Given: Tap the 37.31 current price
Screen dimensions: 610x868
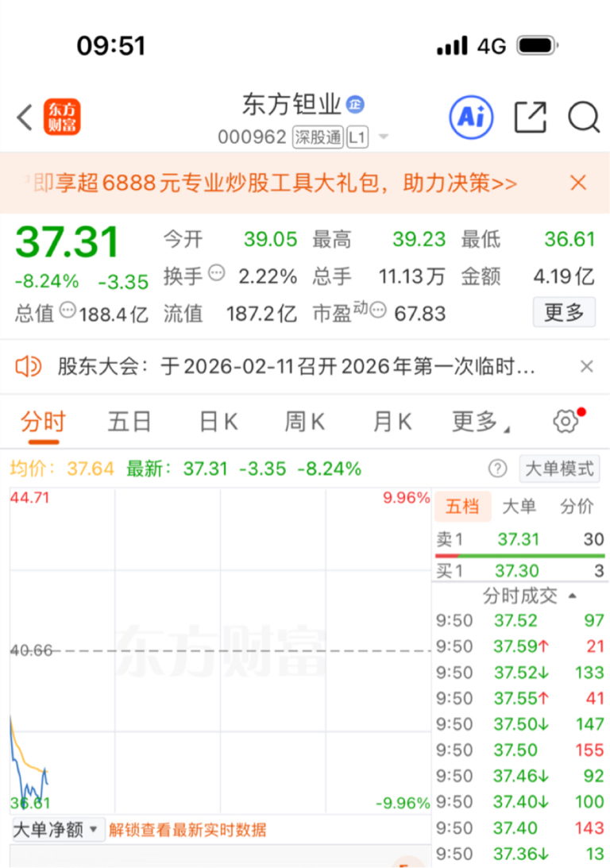Looking at the screenshot, I should tap(67, 242).
